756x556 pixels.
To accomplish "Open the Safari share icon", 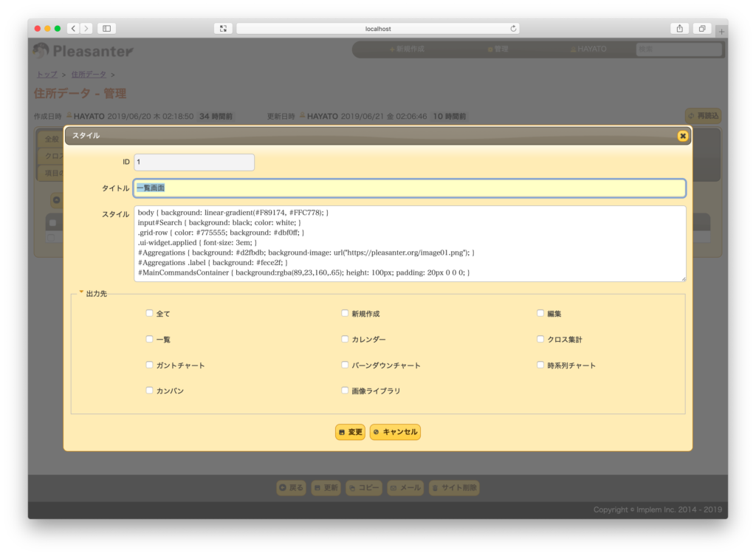I will point(679,29).
